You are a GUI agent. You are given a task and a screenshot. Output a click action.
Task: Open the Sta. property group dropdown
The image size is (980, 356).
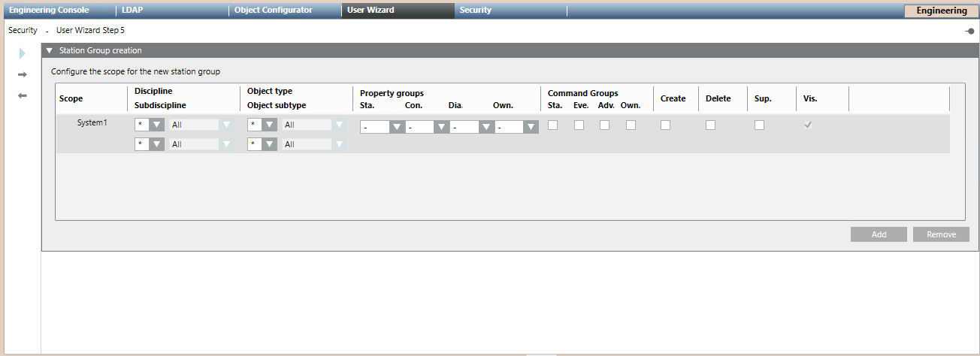[x=397, y=128]
